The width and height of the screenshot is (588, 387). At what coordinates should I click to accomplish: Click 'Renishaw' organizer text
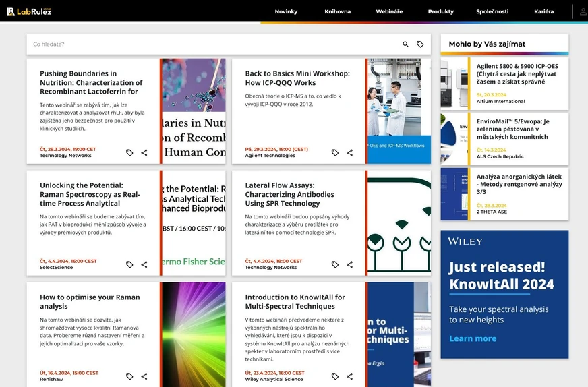tap(51, 379)
